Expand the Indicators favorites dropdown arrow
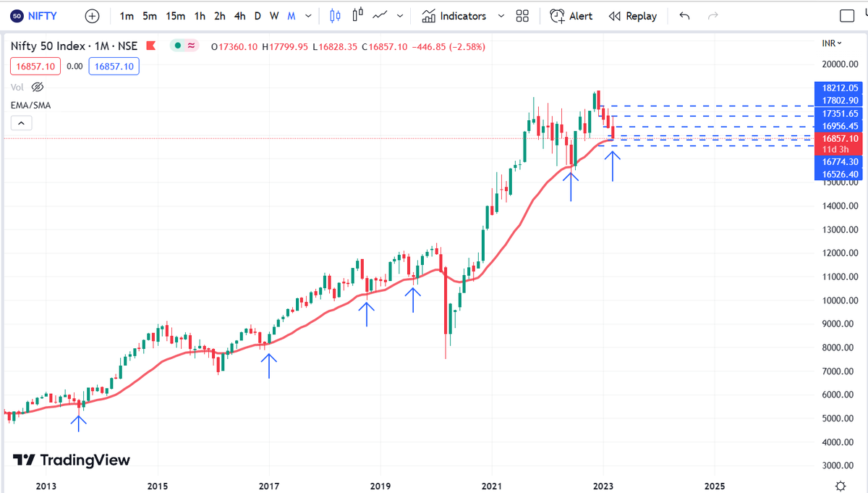The image size is (868, 493). tap(501, 16)
